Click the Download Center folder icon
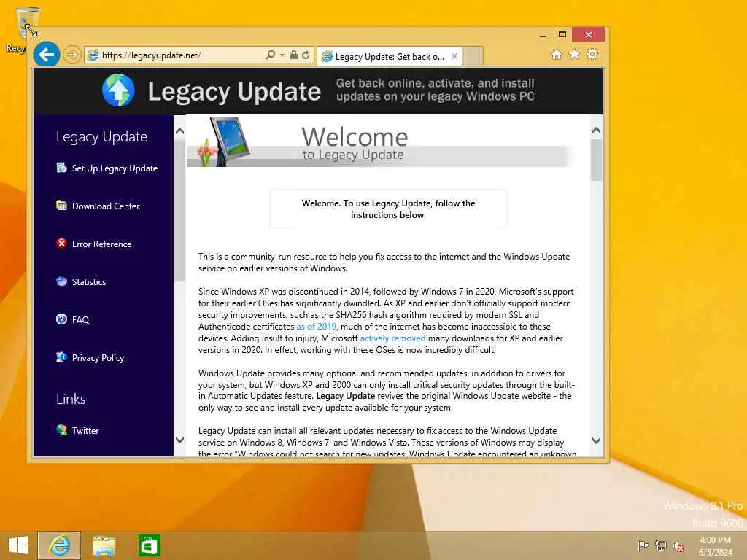Screen dimensions: 747x560 [61, 205]
